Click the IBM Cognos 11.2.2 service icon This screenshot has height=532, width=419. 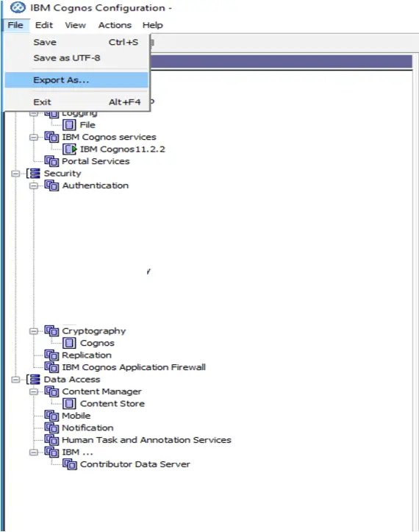point(70,149)
